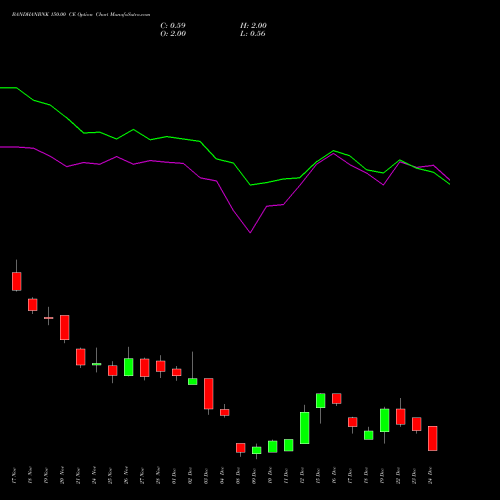Image resolution: width=500 pixels, height=500 pixels.
Task: Click the 17 Nov date label
Action: point(14,476)
